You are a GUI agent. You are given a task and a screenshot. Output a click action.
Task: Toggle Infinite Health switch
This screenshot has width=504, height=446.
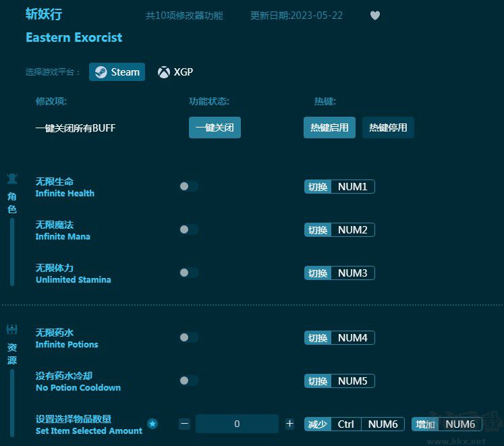pos(189,186)
